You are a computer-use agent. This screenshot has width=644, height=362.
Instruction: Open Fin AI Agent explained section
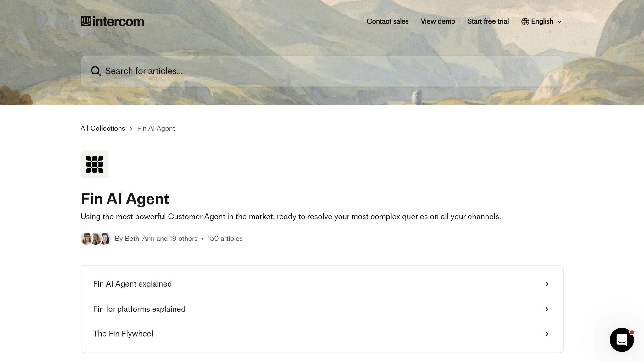322,284
